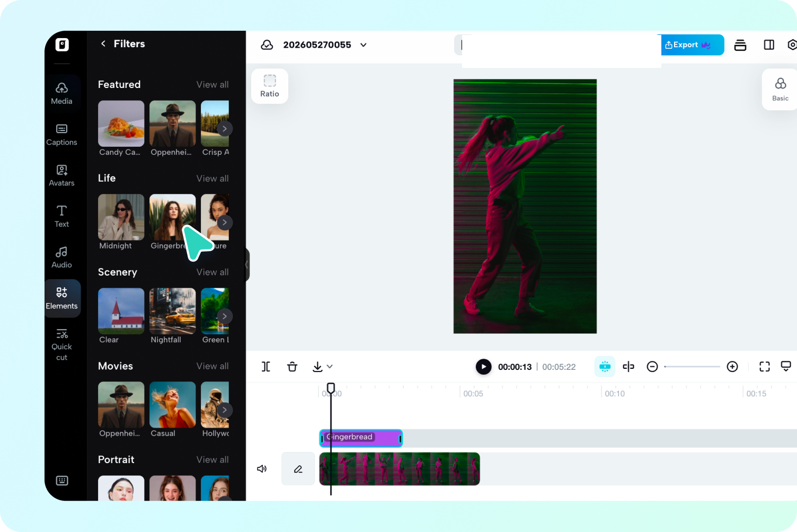Apply the Midnight filter
Screen dimensions: 797x532
(x=121, y=217)
